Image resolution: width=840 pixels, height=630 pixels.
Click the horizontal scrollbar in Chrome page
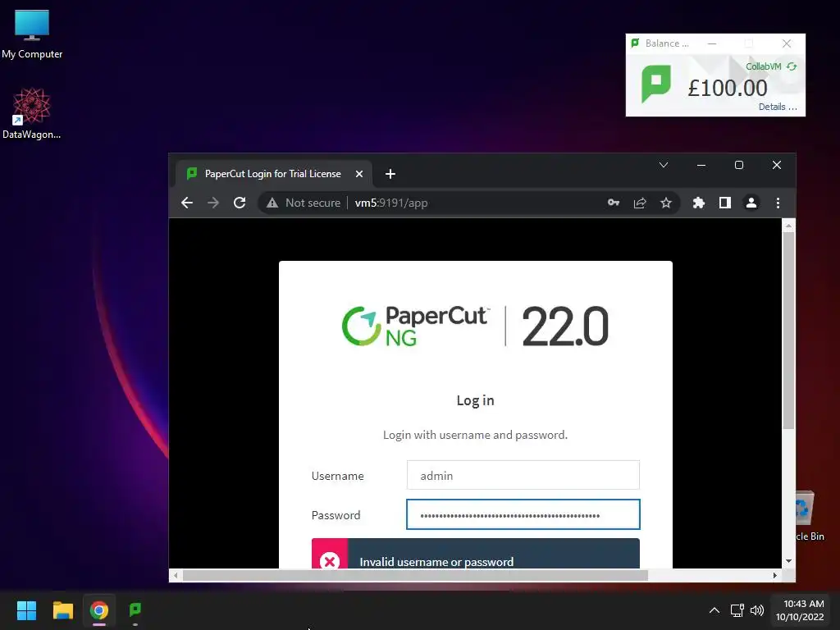point(415,575)
